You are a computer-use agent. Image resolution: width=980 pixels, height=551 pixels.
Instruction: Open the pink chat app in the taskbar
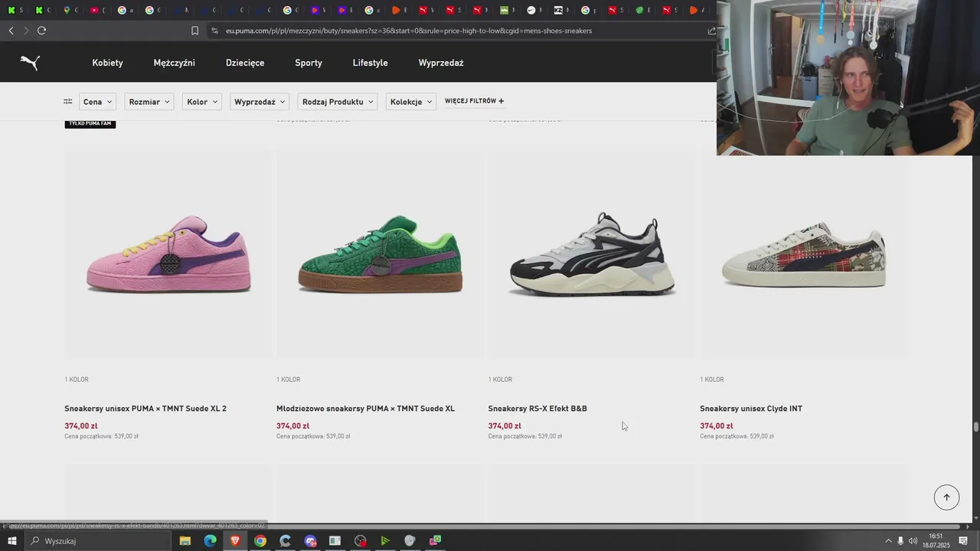435,541
